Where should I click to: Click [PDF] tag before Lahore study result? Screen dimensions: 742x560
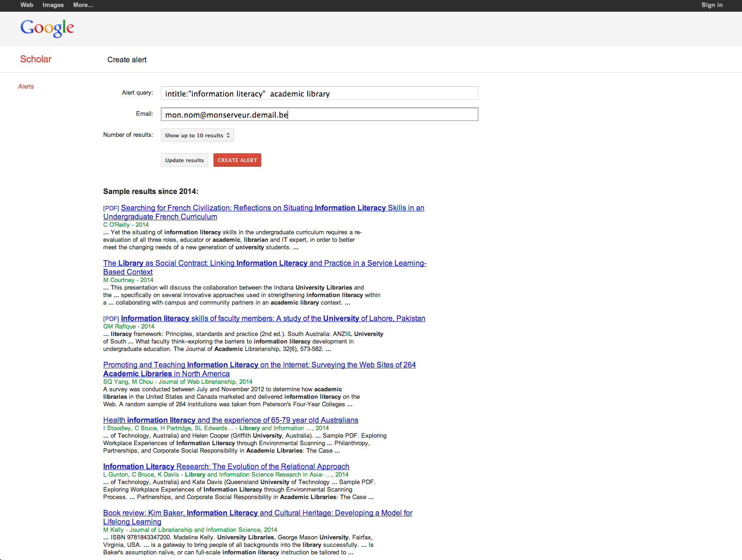coord(111,319)
